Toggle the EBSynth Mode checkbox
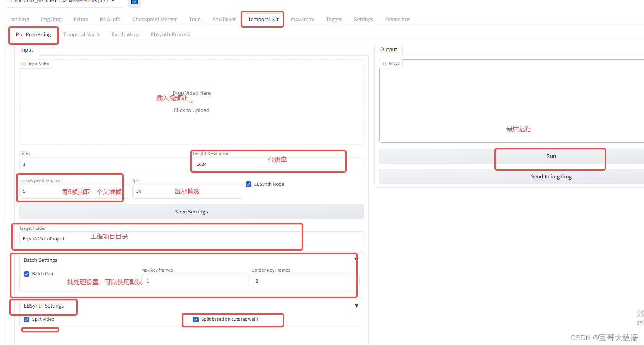This screenshot has height=345, width=644. point(249,184)
